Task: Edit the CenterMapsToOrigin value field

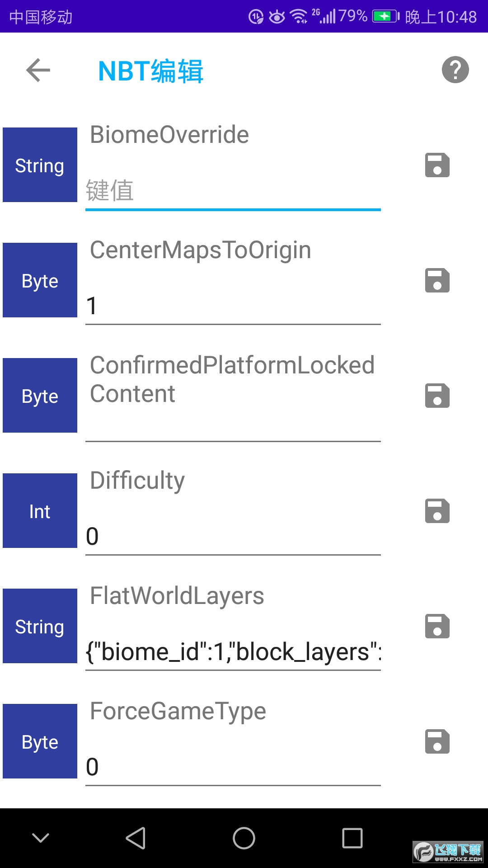Action: coord(233,306)
